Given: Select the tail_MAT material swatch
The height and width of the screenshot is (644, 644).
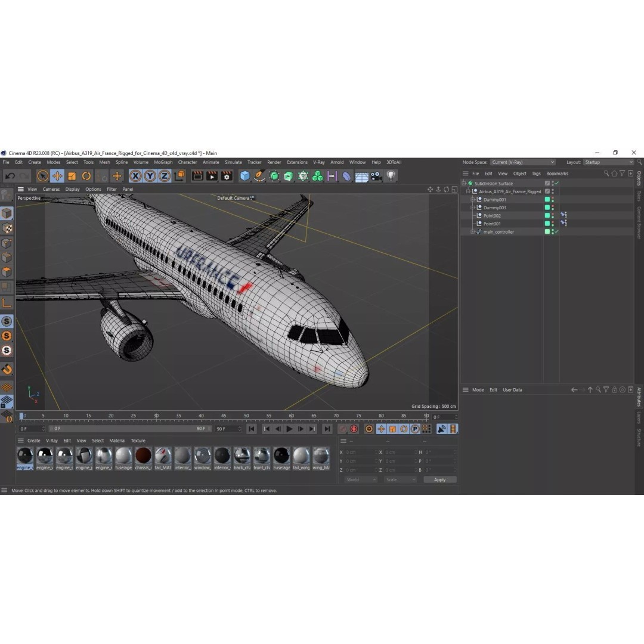Looking at the screenshot, I should coord(163,459).
